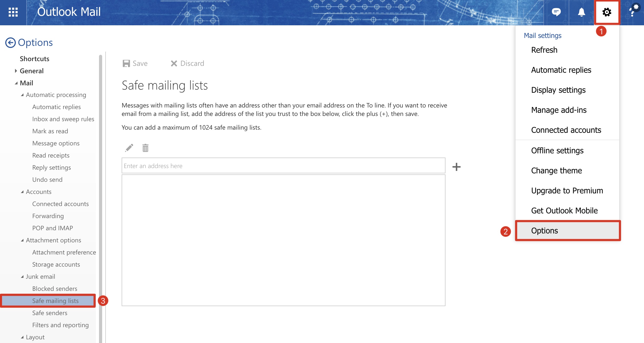Screen dimensions: 644x343
Task: Select Safe mailing lists
Action: (x=48, y=301)
